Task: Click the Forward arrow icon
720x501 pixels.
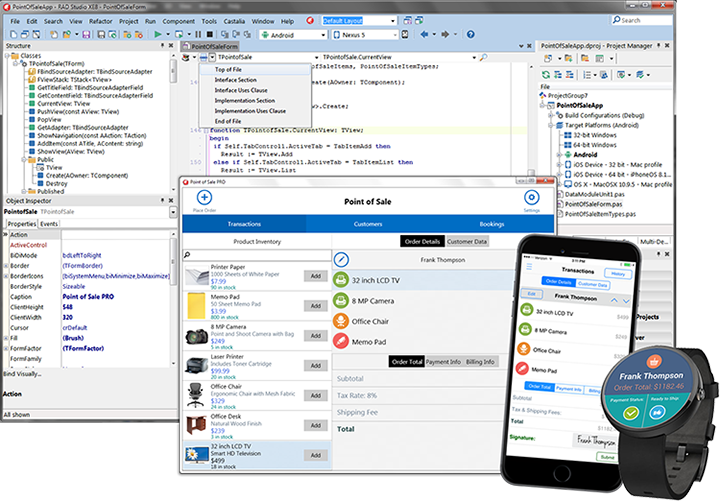Action: pos(445,34)
